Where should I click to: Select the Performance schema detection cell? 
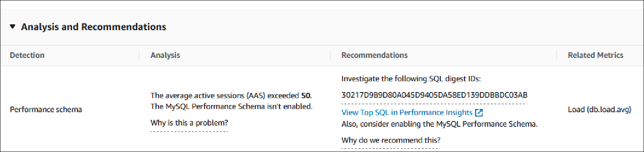point(46,109)
